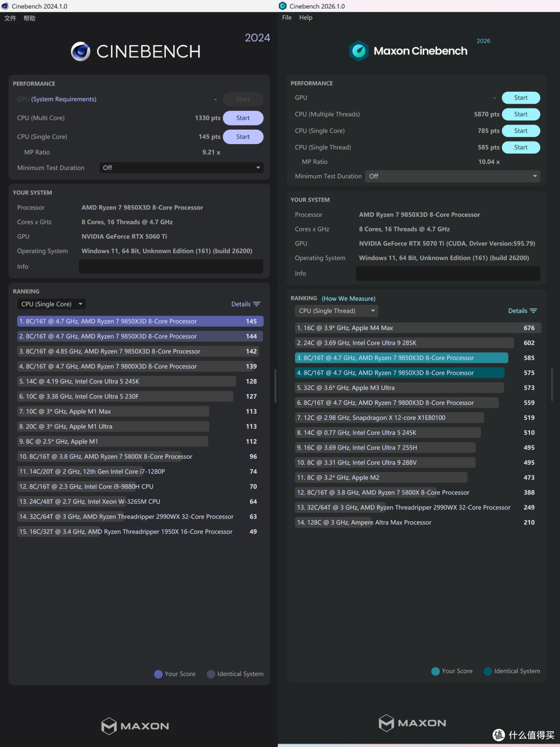Open the Help menu in Cinebench 2026
Viewport: 560px width, 747px height.
click(306, 18)
